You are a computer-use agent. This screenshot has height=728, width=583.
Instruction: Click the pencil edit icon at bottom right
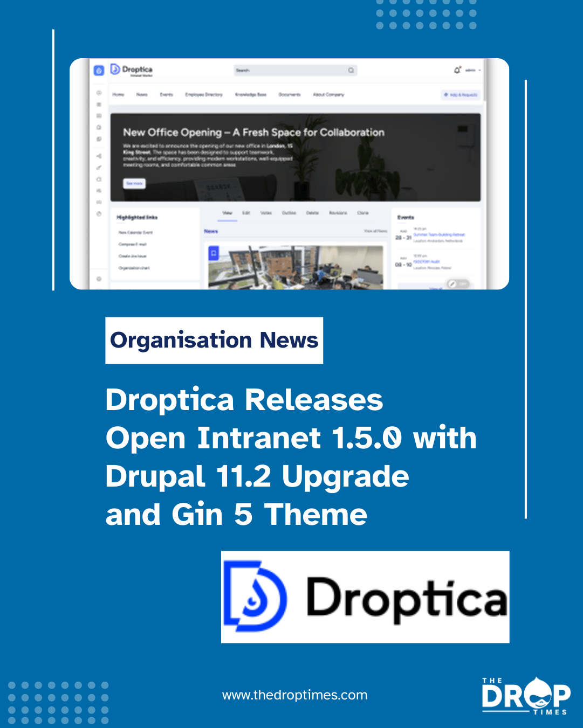[x=452, y=283]
